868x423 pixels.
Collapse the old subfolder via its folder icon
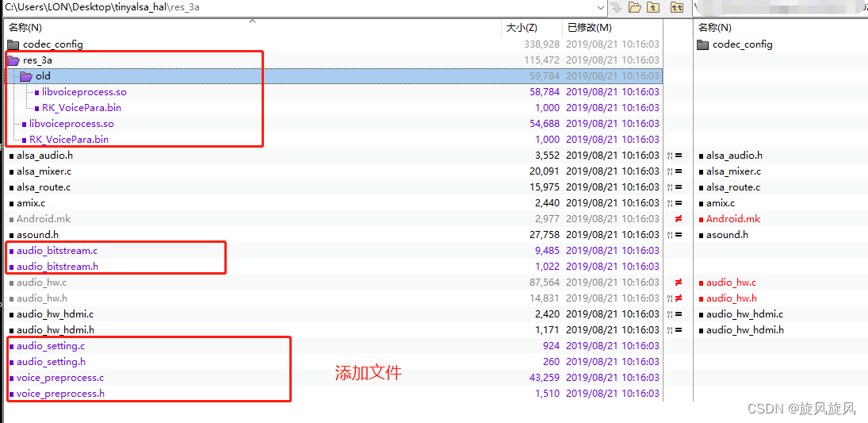[x=25, y=76]
